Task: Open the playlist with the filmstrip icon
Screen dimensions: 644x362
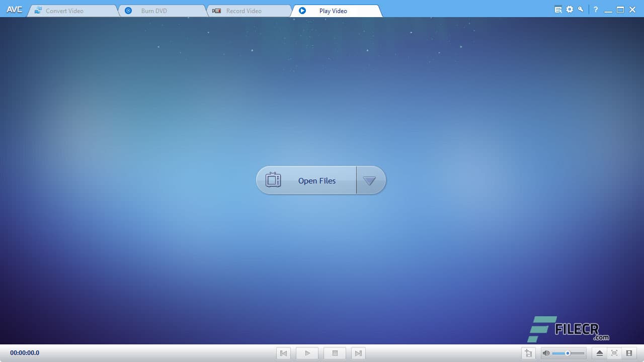Action: point(629,353)
